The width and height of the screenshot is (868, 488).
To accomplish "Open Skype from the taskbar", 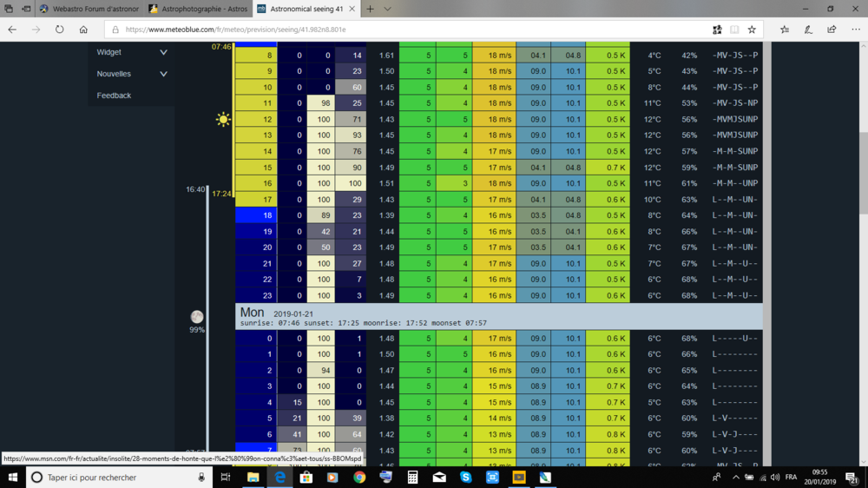I will point(465,477).
